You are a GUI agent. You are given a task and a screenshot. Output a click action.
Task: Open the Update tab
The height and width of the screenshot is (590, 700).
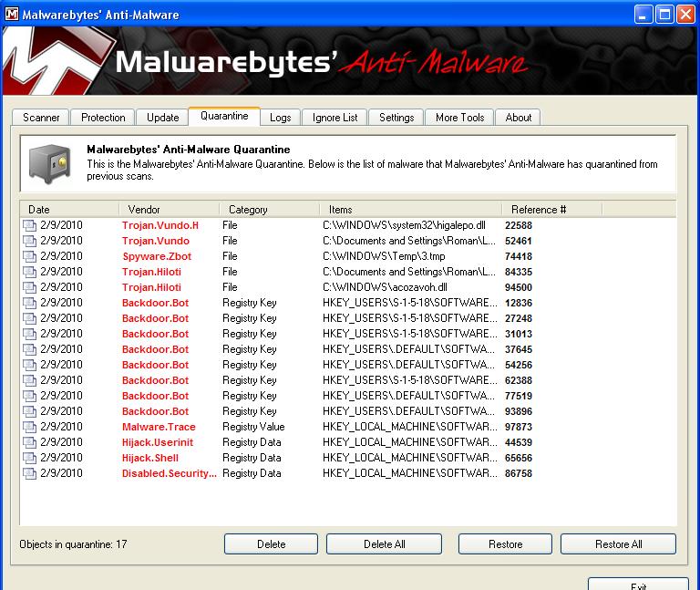pyautogui.click(x=163, y=118)
